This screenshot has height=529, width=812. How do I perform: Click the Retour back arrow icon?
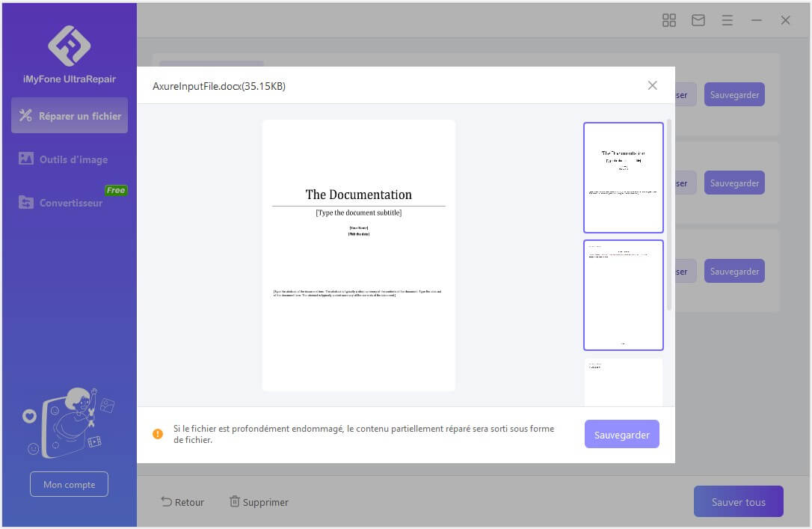166,502
